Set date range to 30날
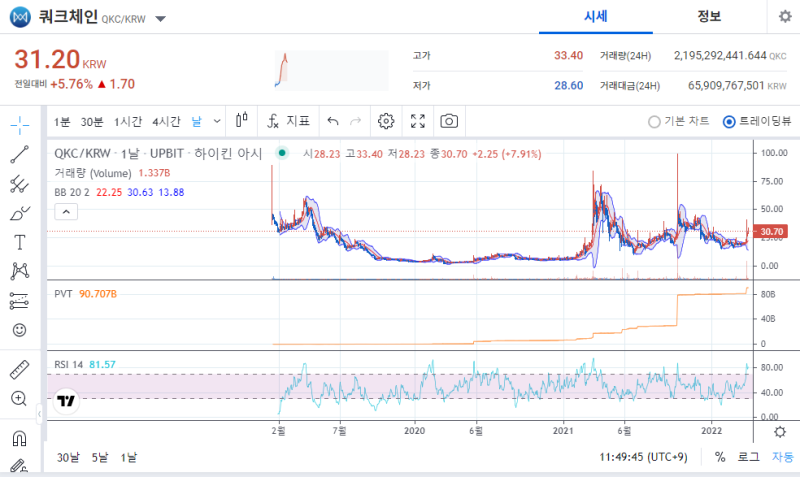800x477 pixels. (68, 458)
